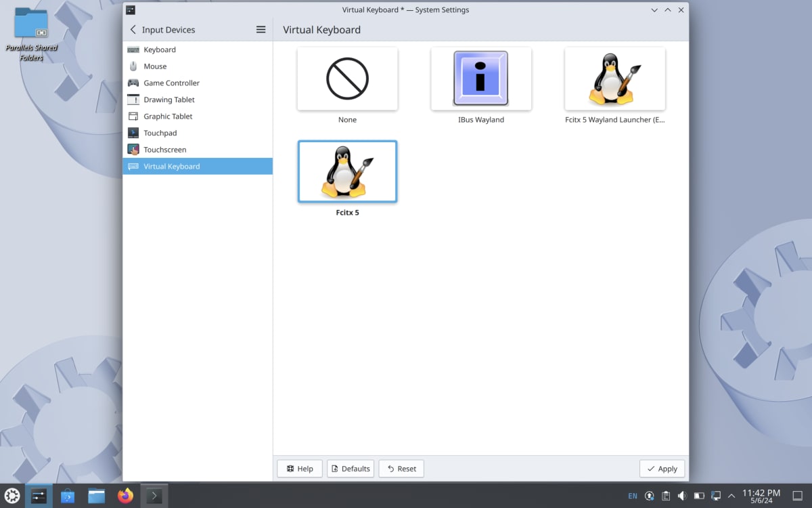Screen dimensions: 812x508
Task: Open Graphic Tablet settings
Action: (x=198, y=117)
